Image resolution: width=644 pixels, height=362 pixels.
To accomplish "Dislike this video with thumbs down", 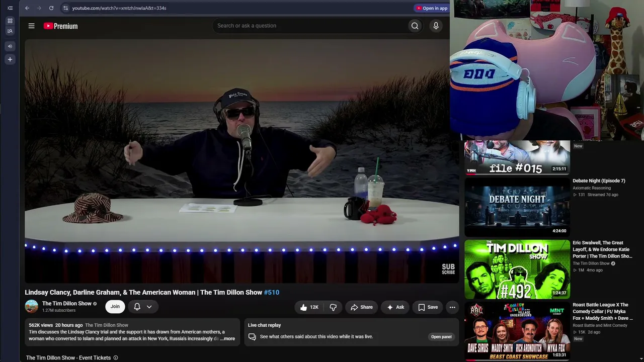I will 333,307.
